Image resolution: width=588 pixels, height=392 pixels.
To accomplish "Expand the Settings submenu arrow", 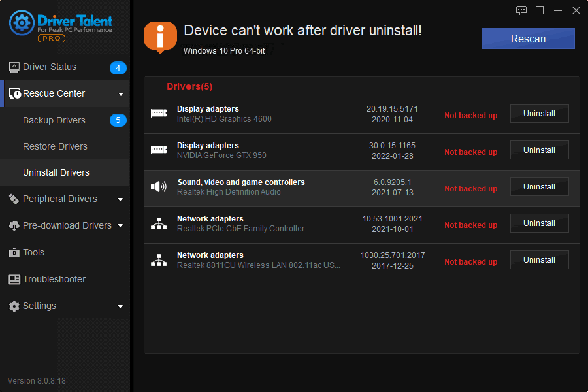I will [x=120, y=306].
